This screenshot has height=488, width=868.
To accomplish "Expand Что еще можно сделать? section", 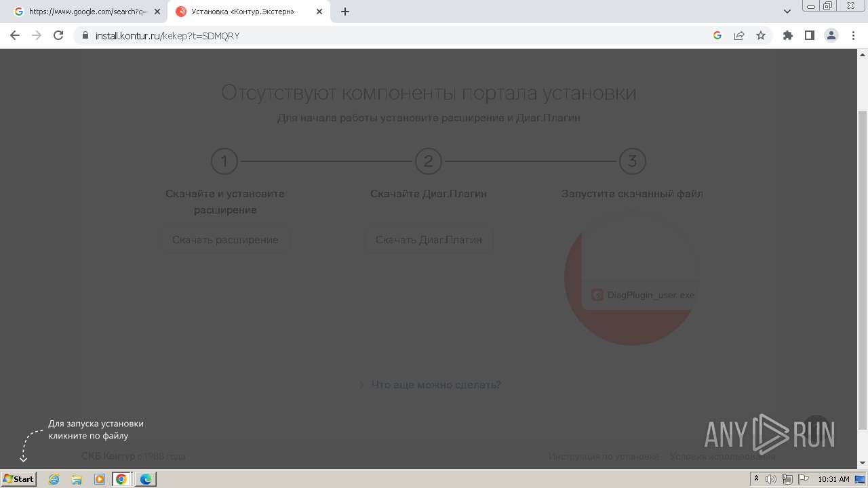I will coord(429,385).
